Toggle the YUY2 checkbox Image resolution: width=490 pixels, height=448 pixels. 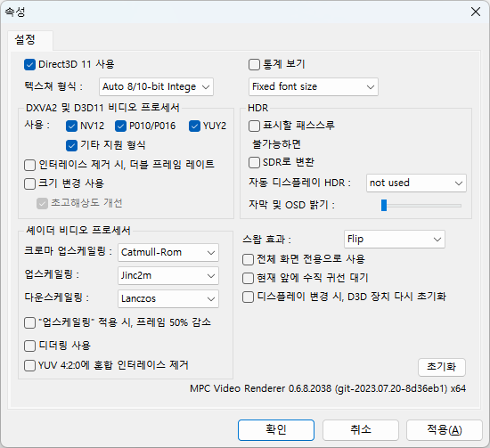pos(194,126)
